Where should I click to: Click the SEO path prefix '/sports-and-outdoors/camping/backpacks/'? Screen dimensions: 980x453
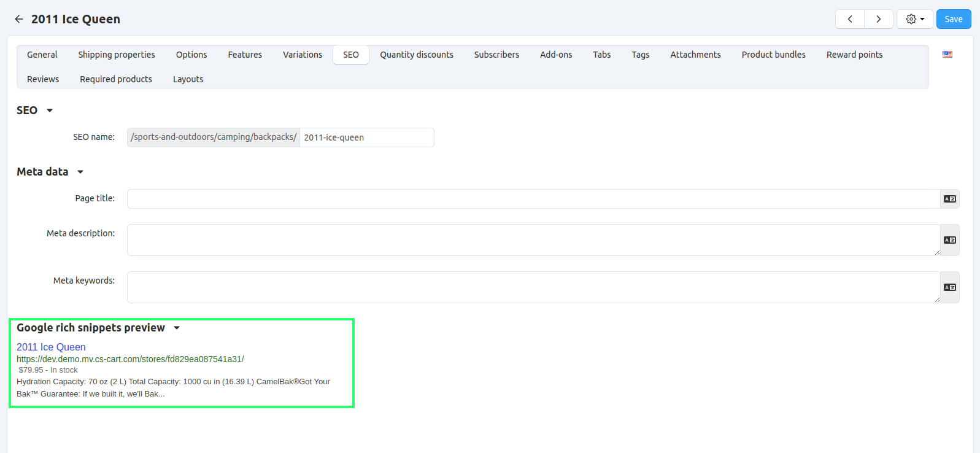pyautogui.click(x=214, y=137)
